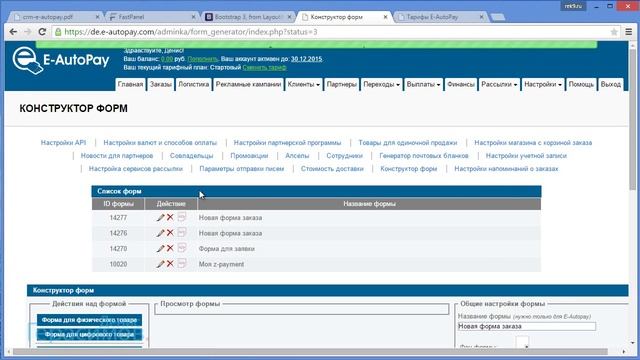Open the Стоимость доставки link
Viewport: 640px width, 360px height.
point(332,169)
